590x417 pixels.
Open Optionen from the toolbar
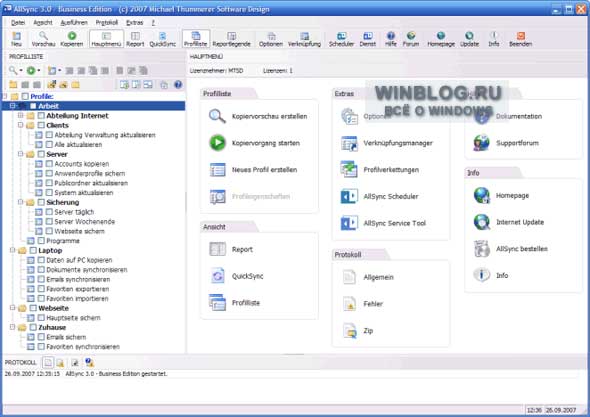coord(271,39)
